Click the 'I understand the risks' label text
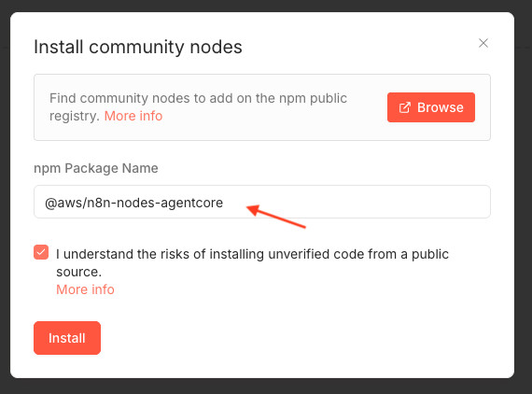The width and height of the screenshot is (532, 394). pyautogui.click(x=252, y=262)
